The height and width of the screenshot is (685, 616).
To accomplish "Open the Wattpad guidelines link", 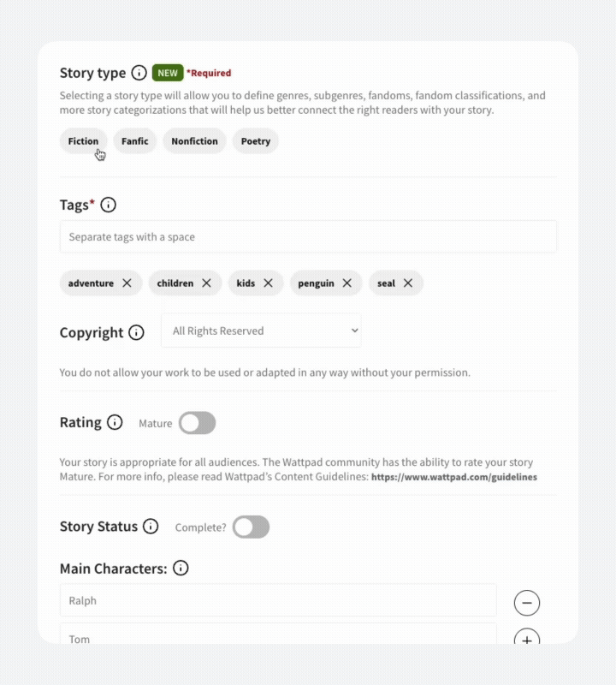I will click(x=453, y=477).
